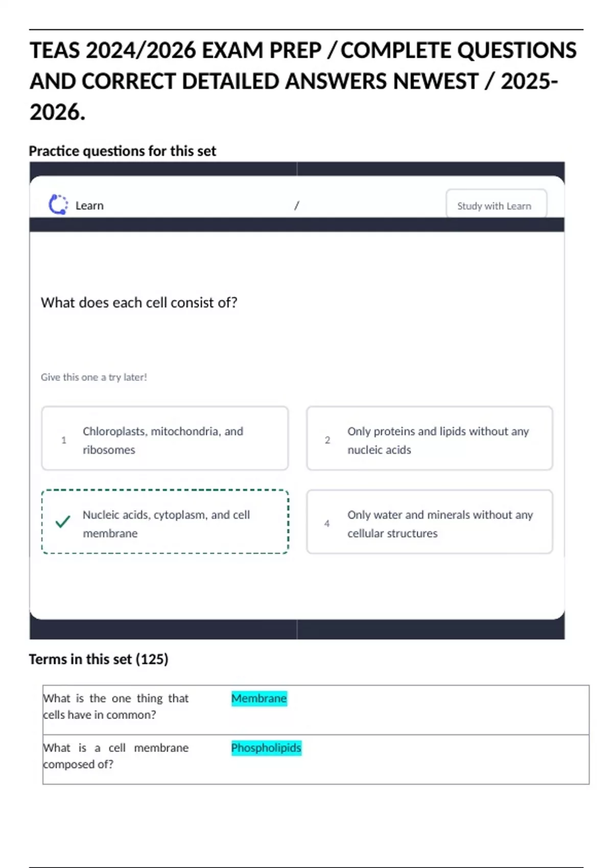Click the highlighted 'Membrane' answer term
Screen dimensions: 613x868
coord(259,698)
